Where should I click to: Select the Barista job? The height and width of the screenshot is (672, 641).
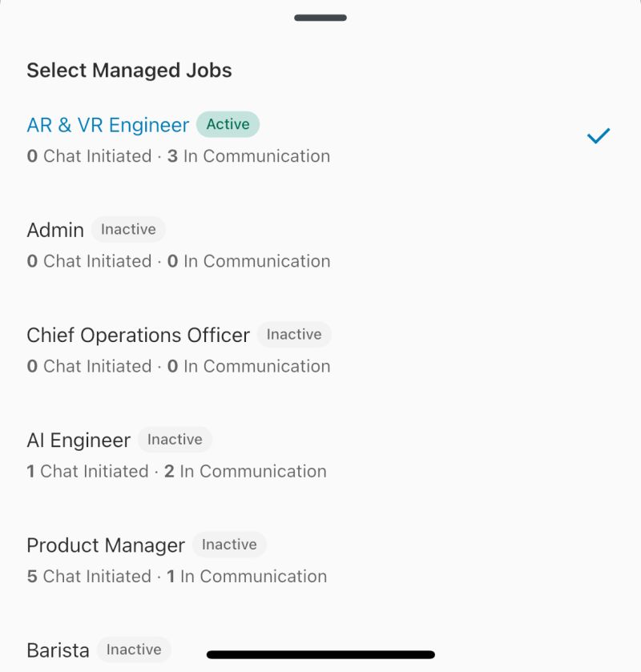point(58,650)
